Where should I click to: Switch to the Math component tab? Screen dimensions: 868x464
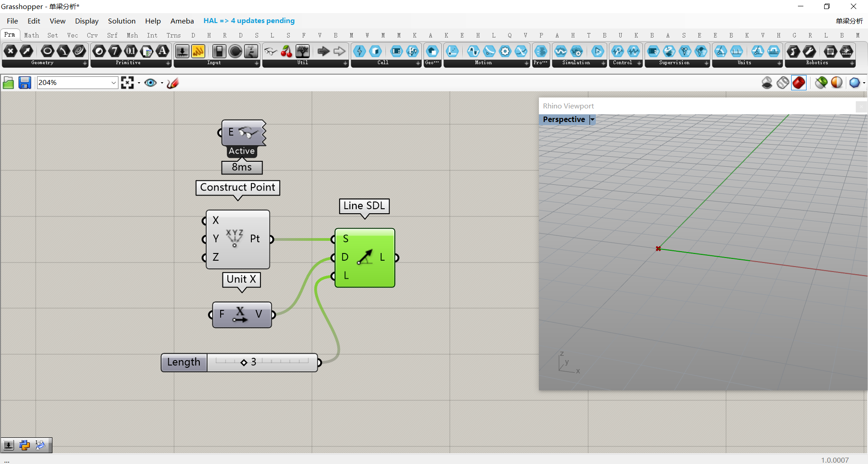(x=31, y=35)
